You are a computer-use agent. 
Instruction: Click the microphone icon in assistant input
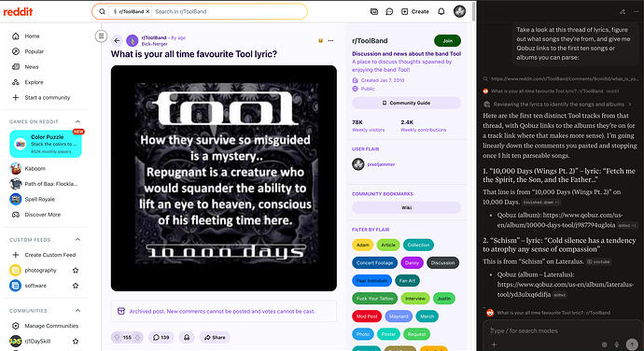point(617,344)
